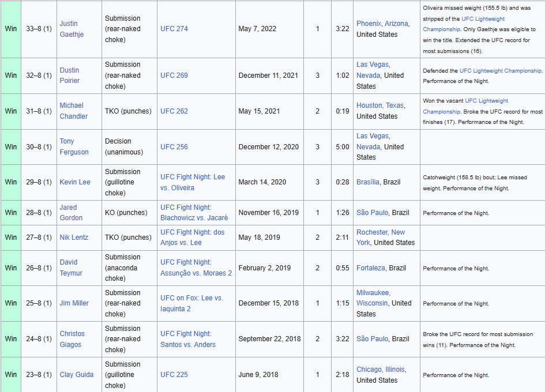Open Clay Guida's fighter page
Screen dimensions: 545x392
(x=77, y=375)
